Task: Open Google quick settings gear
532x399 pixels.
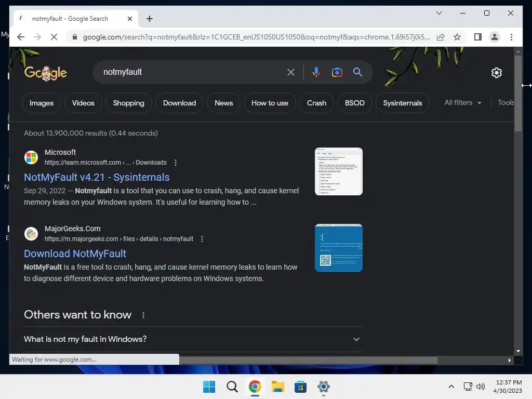Action: tap(496, 73)
